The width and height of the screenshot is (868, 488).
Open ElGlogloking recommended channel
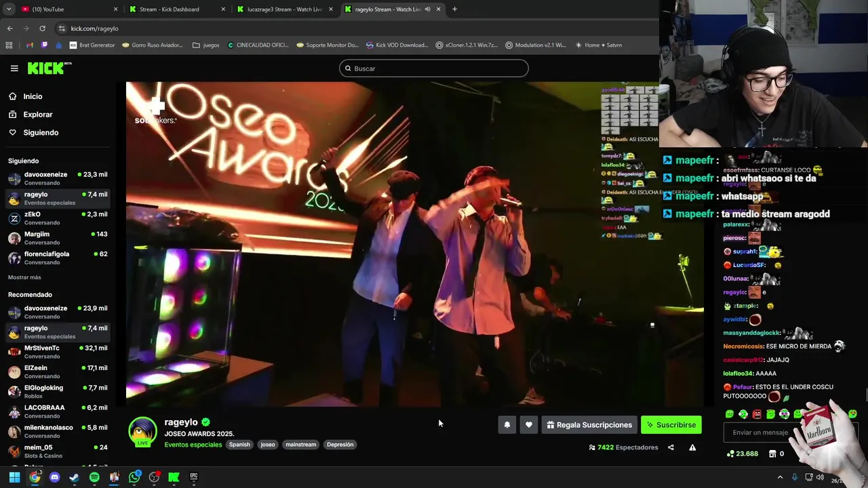point(58,392)
